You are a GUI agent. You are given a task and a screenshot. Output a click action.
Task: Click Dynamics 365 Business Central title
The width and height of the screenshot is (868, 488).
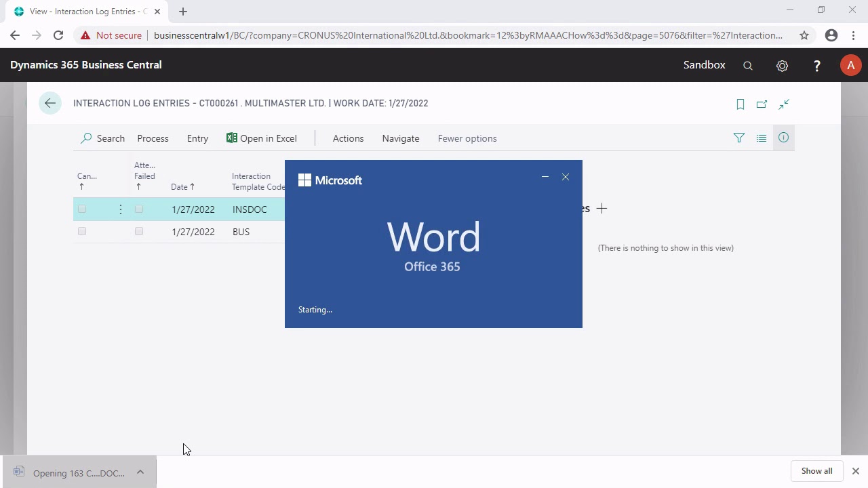pyautogui.click(x=86, y=65)
